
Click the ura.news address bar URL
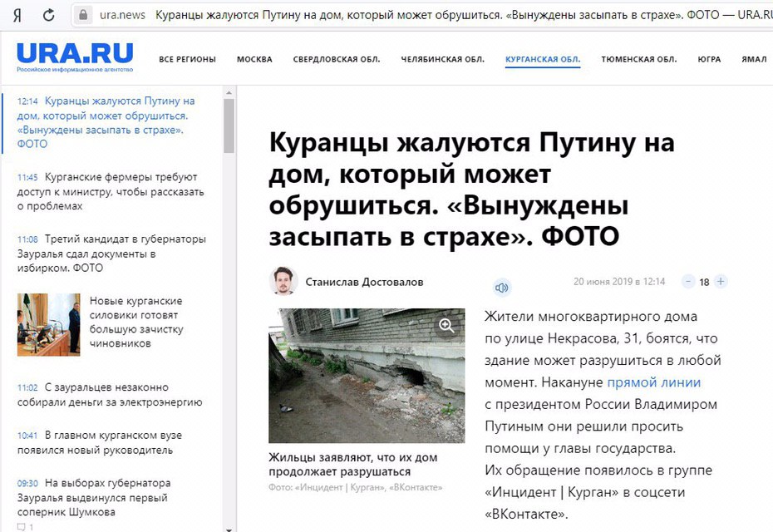[122, 15]
